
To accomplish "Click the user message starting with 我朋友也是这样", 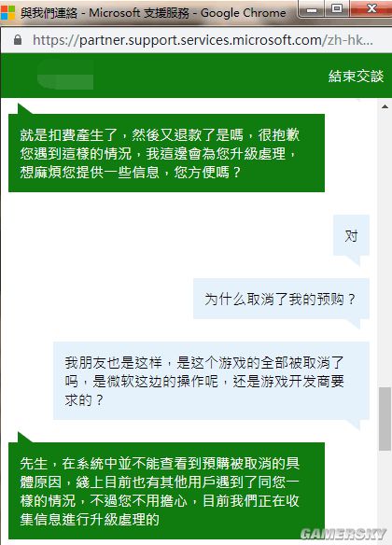I will (x=211, y=381).
